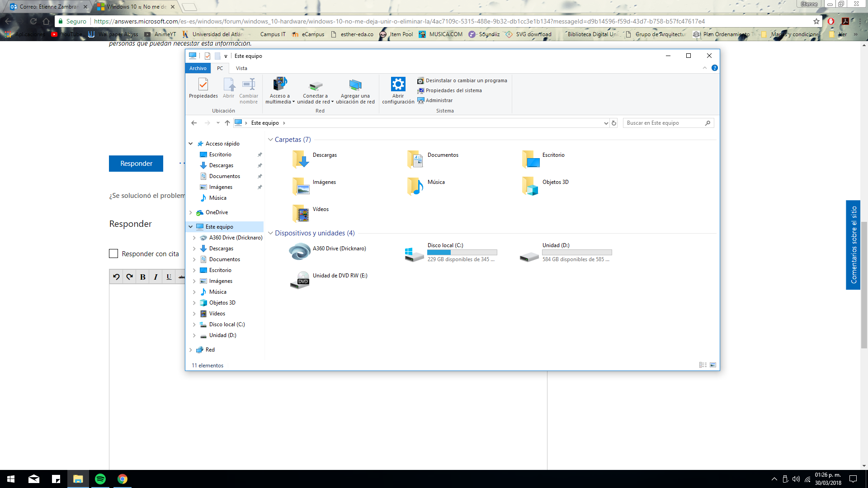The height and width of the screenshot is (488, 868).
Task: Click the Unidad de DVD RW (E:) icon
Action: pyautogui.click(x=299, y=280)
